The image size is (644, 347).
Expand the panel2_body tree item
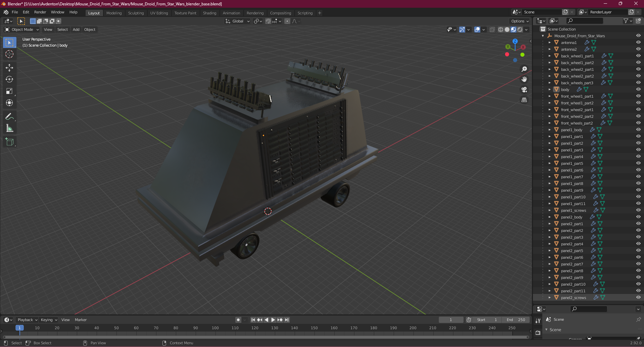(550, 217)
